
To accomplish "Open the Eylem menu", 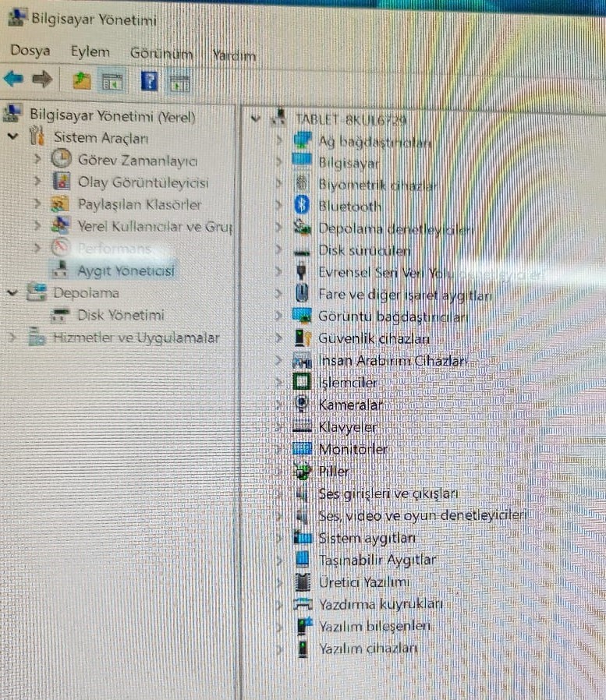I will point(90,51).
